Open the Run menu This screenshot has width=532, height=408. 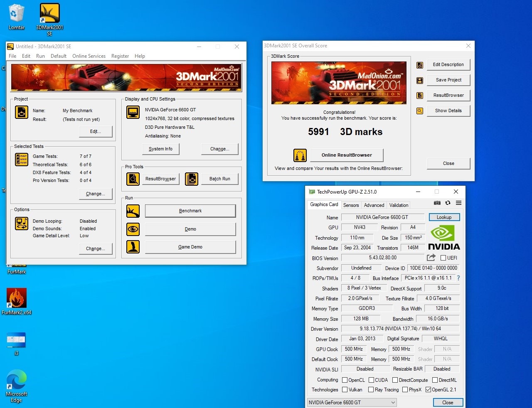pos(40,56)
